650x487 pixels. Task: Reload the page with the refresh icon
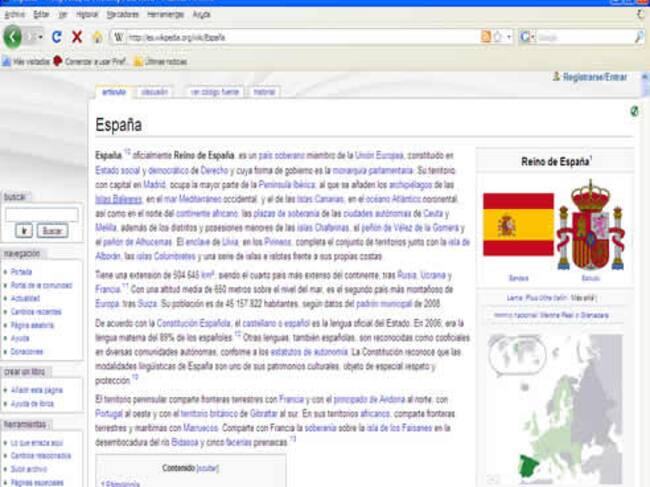tap(57, 37)
